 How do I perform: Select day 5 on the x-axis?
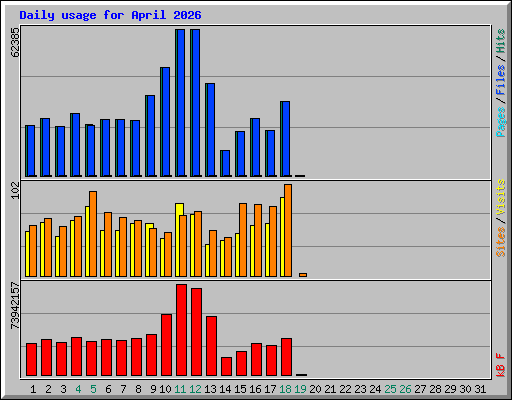pos(93,389)
